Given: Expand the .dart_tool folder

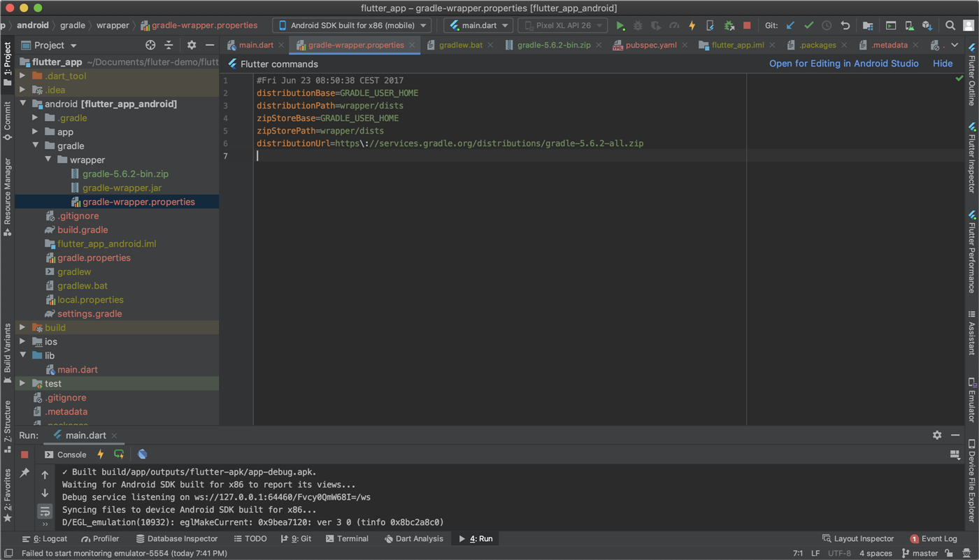Looking at the screenshot, I should (23, 76).
